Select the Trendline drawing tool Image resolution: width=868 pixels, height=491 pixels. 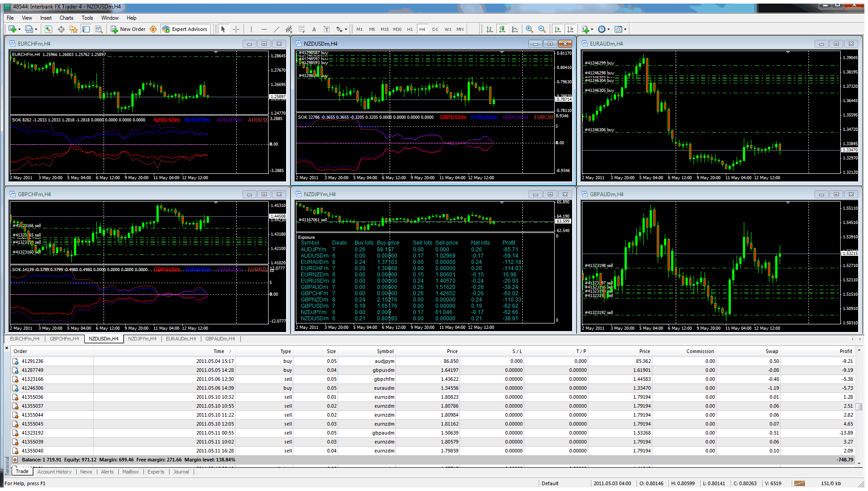[276, 29]
